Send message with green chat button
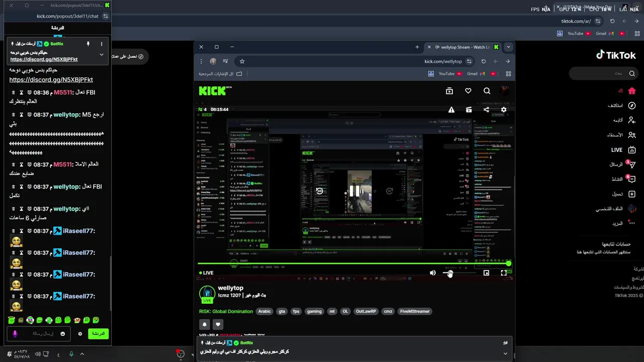The width and height of the screenshot is (644, 362). coord(98,334)
